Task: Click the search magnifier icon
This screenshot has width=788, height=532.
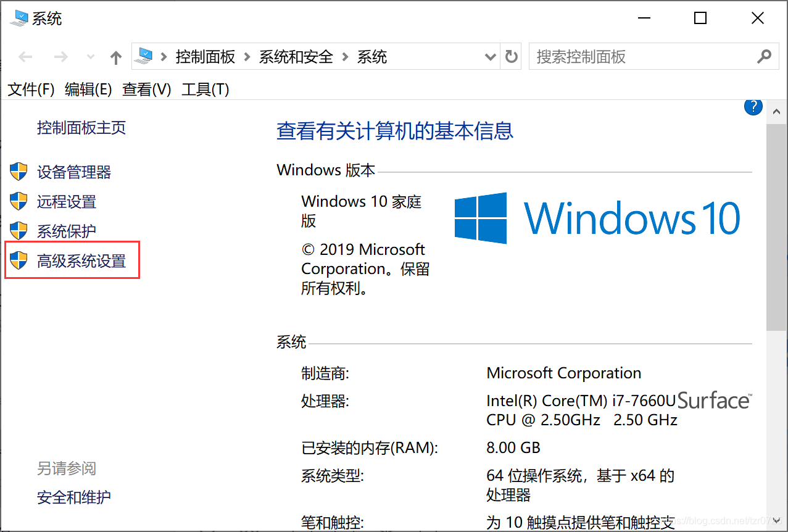Action: tap(764, 57)
